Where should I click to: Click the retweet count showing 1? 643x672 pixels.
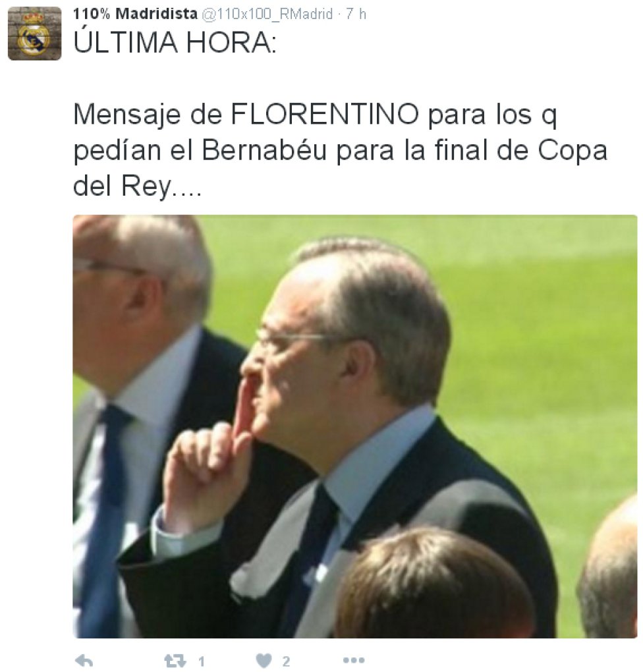pos(201,661)
